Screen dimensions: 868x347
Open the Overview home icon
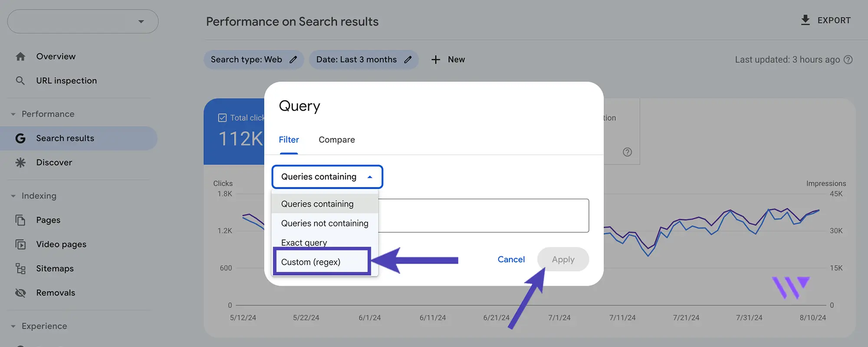coord(20,56)
